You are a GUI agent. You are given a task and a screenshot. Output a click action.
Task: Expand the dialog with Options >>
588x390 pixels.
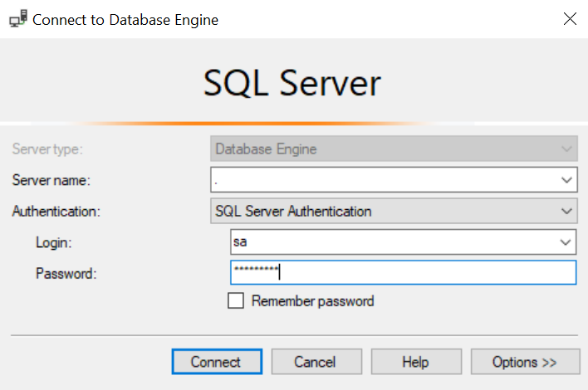[x=525, y=362]
